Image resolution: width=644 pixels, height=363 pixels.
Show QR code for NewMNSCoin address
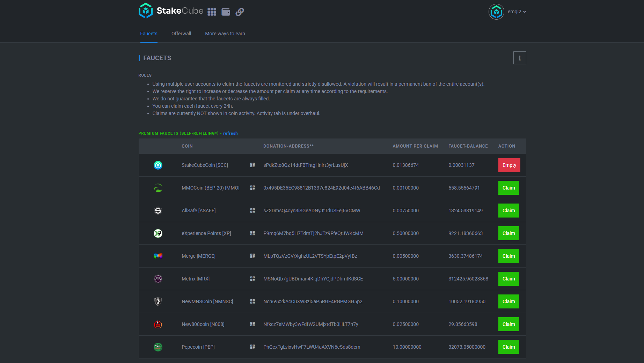(x=253, y=301)
